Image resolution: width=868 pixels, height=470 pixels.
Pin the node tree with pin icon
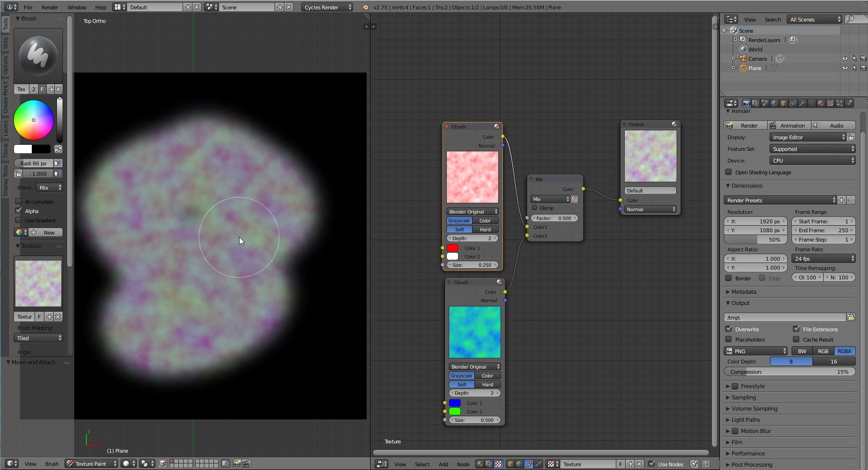pos(694,464)
